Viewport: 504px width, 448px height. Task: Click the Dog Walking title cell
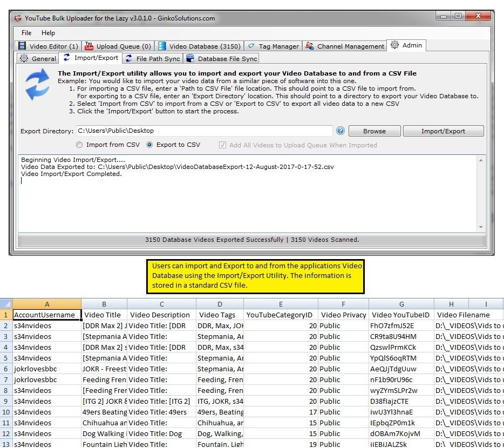pyautogui.click(x=104, y=433)
